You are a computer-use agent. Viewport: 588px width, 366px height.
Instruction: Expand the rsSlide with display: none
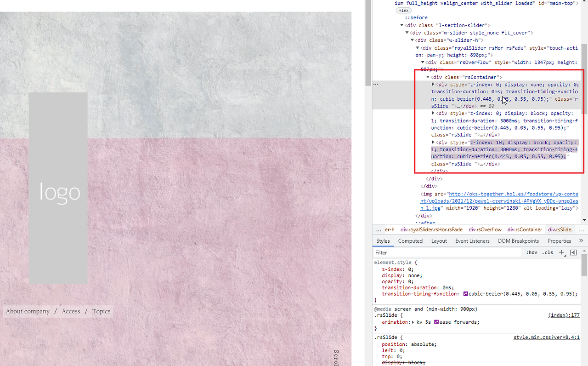[x=433, y=84]
